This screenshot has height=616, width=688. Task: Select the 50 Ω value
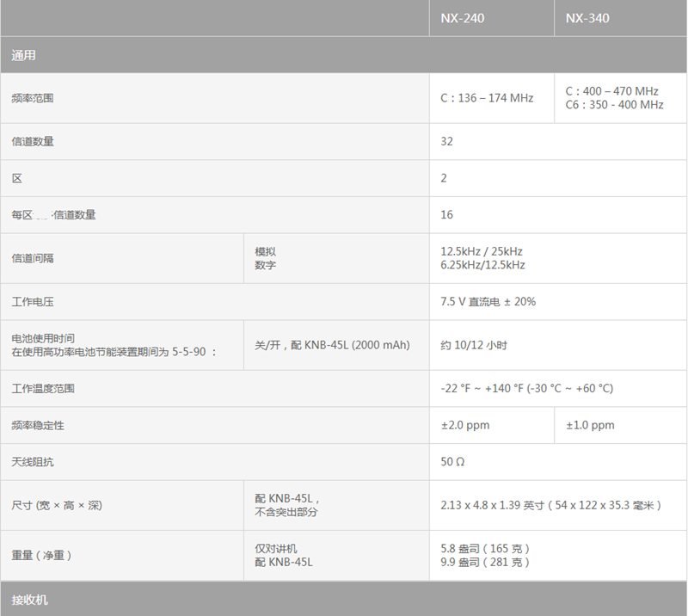(452, 462)
